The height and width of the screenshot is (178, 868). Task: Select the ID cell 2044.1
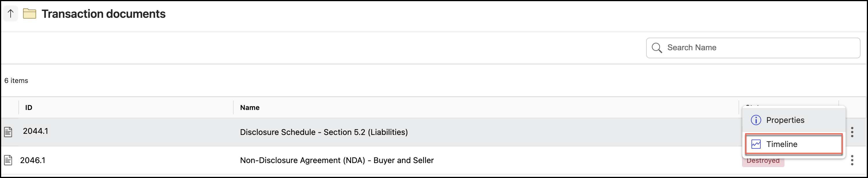pyautogui.click(x=35, y=131)
